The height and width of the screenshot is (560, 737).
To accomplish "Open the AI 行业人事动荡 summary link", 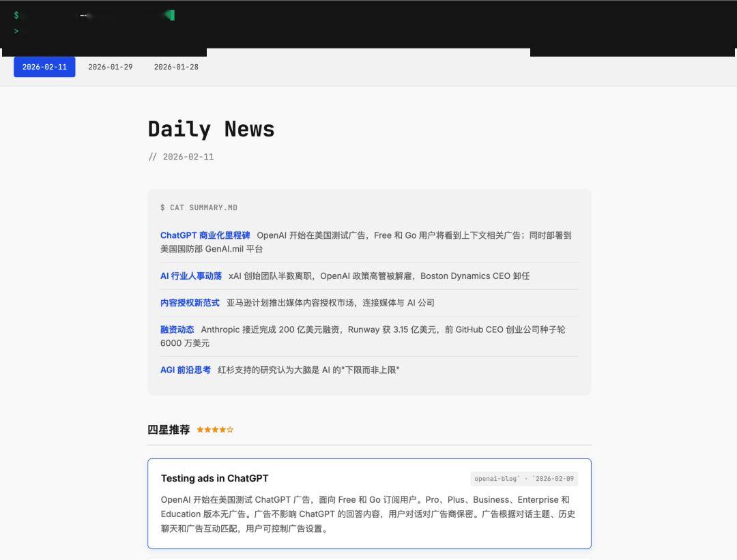I will pos(191,276).
